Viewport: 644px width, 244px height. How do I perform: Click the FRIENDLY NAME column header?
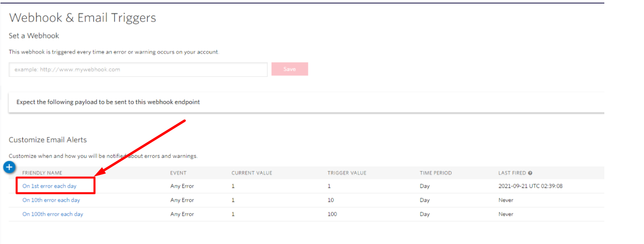pyautogui.click(x=42, y=173)
